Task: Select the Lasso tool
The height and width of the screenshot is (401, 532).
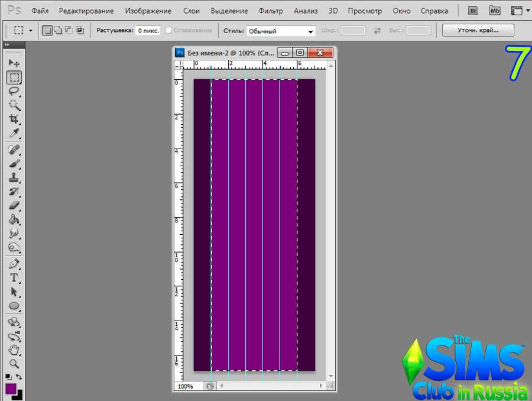Action: pyautogui.click(x=14, y=91)
